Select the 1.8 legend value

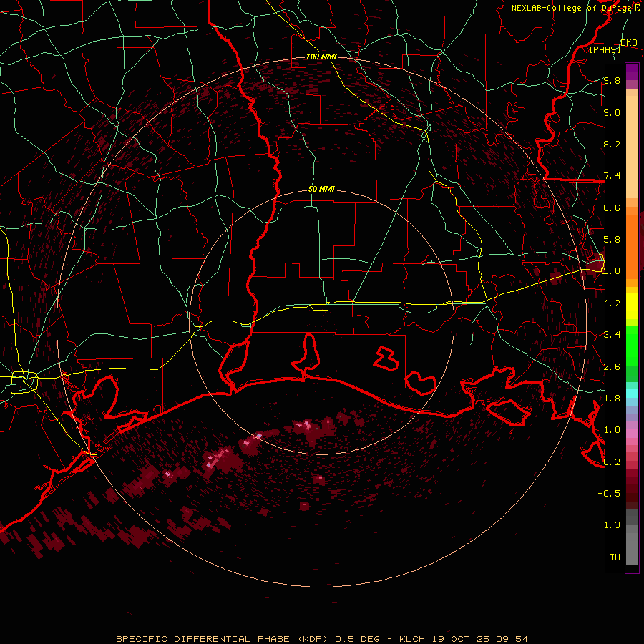coord(612,398)
